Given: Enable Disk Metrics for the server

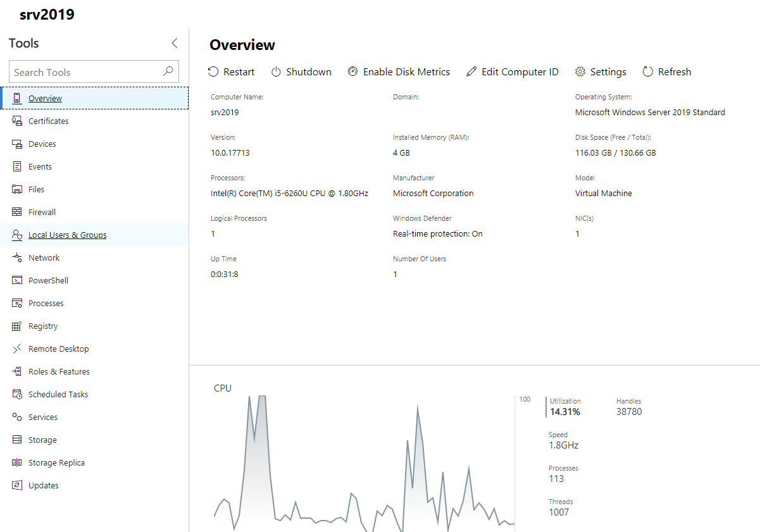Looking at the screenshot, I should click(399, 71).
